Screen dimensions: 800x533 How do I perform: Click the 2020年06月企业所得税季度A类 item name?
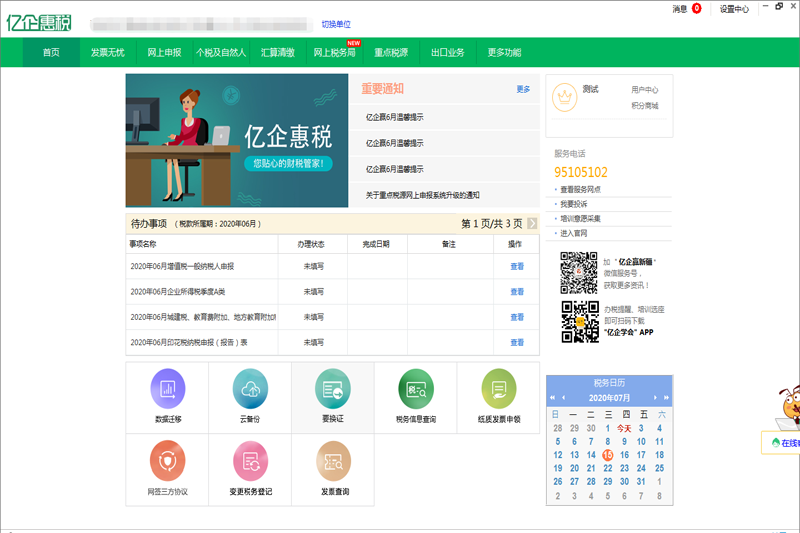[x=178, y=292]
